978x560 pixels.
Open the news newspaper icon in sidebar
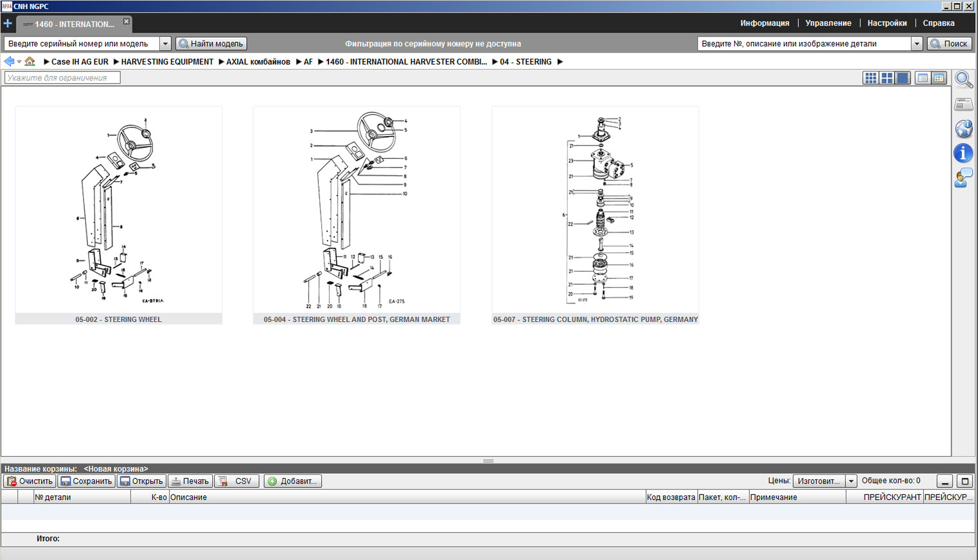point(963,104)
